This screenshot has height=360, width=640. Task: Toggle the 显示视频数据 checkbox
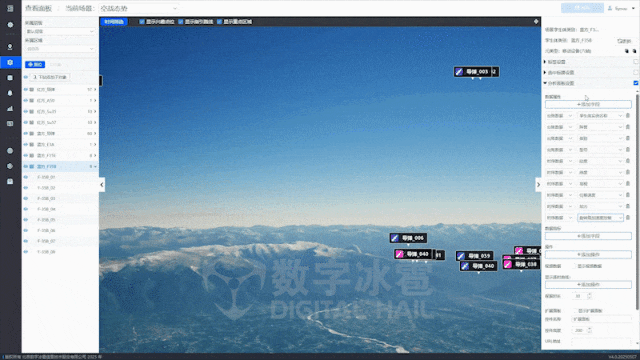(x=574, y=266)
